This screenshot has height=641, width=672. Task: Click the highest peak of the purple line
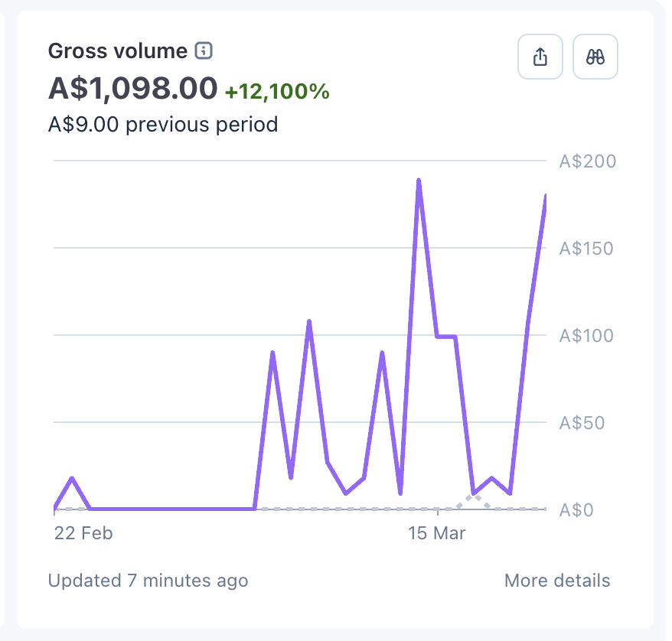coord(419,181)
